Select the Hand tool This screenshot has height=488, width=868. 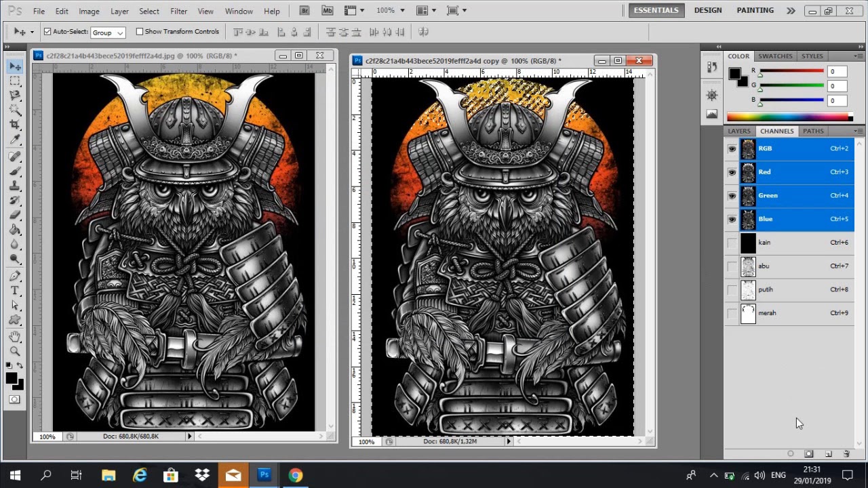15,336
